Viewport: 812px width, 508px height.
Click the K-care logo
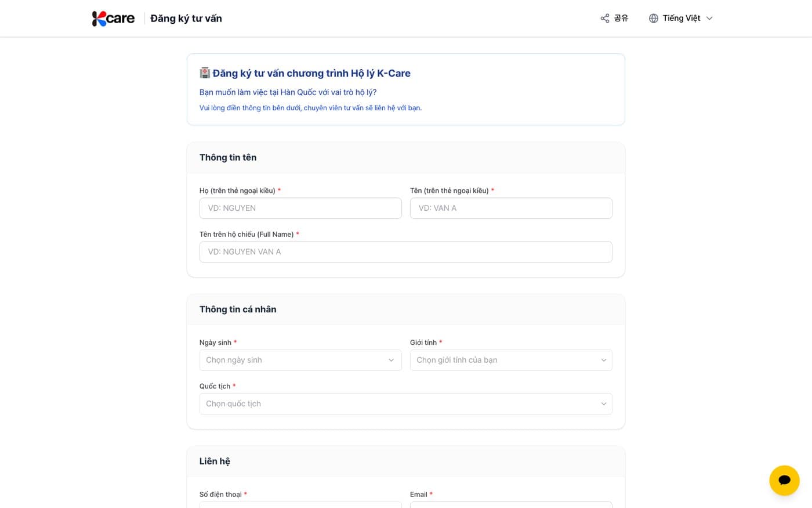(113, 19)
